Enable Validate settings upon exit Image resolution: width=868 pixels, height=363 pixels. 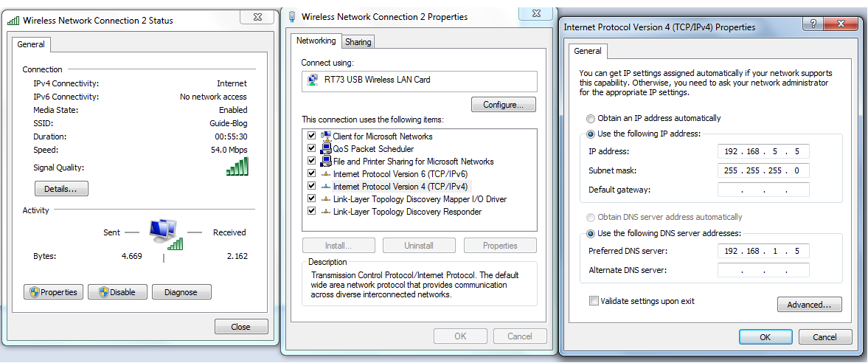point(594,302)
